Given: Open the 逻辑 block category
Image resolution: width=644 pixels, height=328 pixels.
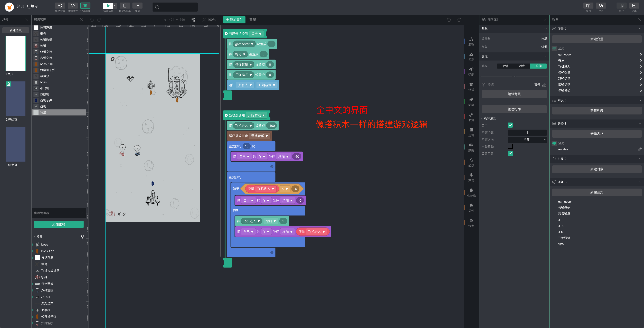Looking at the screenshot, I should coord(471,41).
